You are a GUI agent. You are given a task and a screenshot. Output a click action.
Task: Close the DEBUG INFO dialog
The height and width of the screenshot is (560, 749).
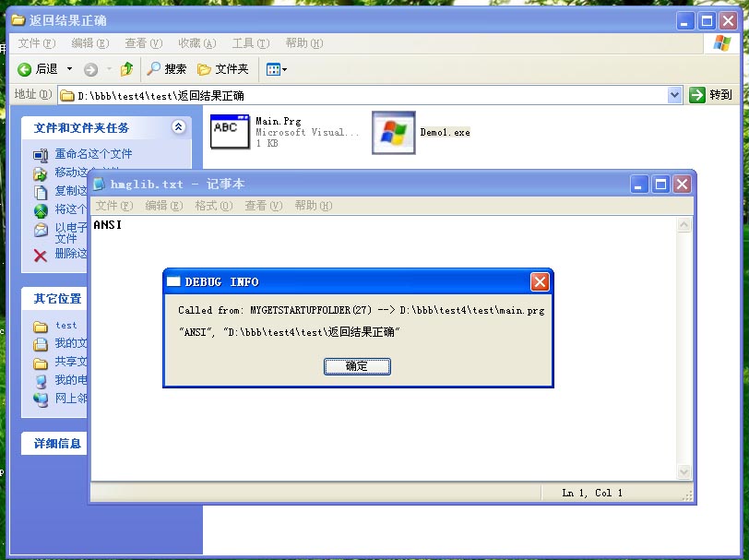click(540, 281)
